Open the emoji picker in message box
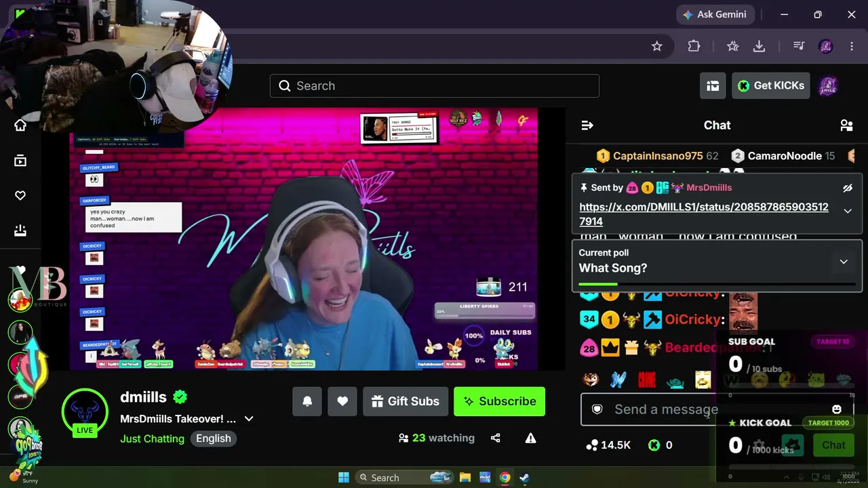This screenshot has height=488, width=868. pos(837,409)
